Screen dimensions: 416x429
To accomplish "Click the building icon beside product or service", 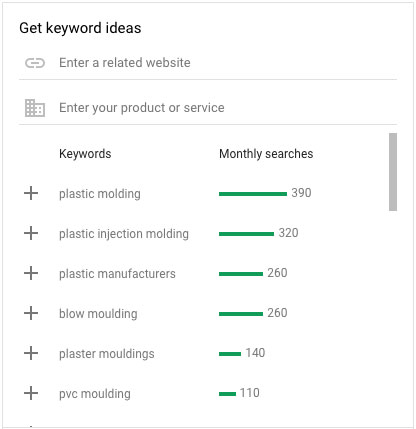I will (x=35, y=108).
